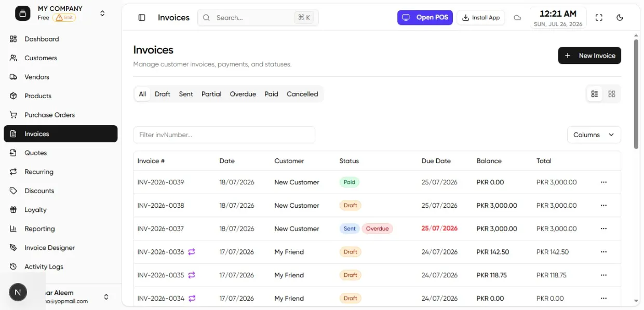Open the user account menu chevron
Image resolution: width=644 pixels, height=310 pixels.
tap(106, 297)
